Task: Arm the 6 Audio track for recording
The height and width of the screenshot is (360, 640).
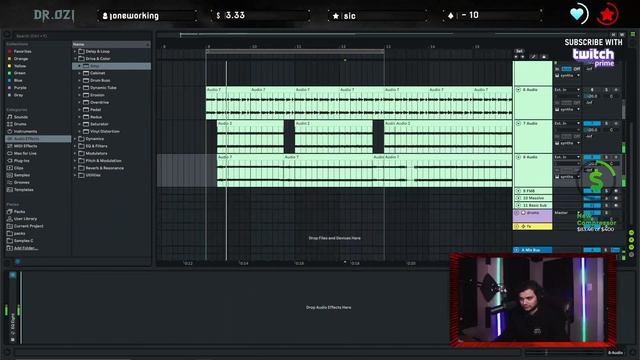Action: click(616, 89)
